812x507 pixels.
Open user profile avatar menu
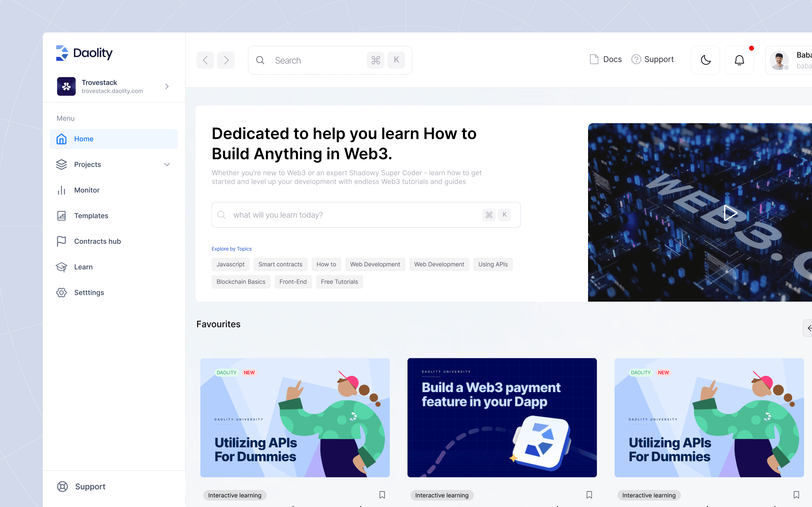779,60
